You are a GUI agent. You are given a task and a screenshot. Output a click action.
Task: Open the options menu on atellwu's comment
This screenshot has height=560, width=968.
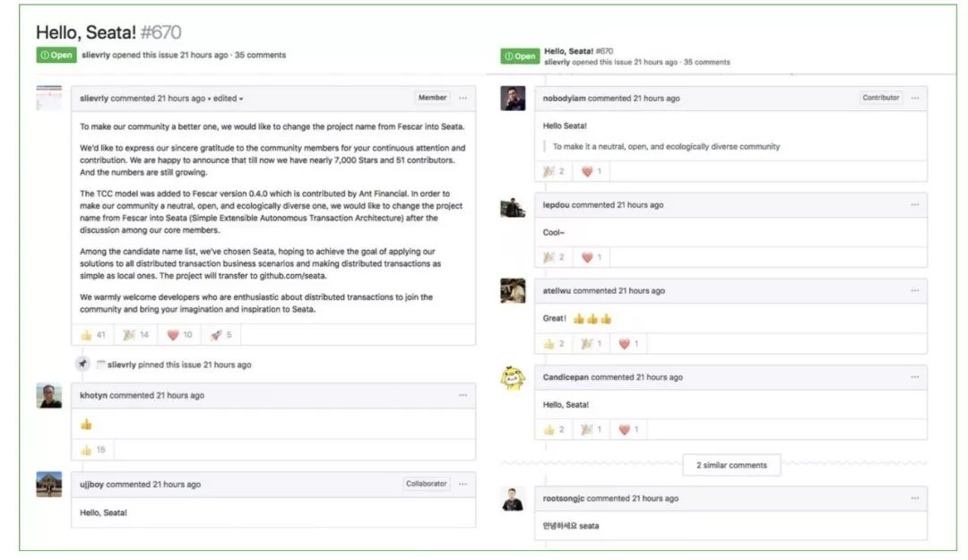point(915,290)
